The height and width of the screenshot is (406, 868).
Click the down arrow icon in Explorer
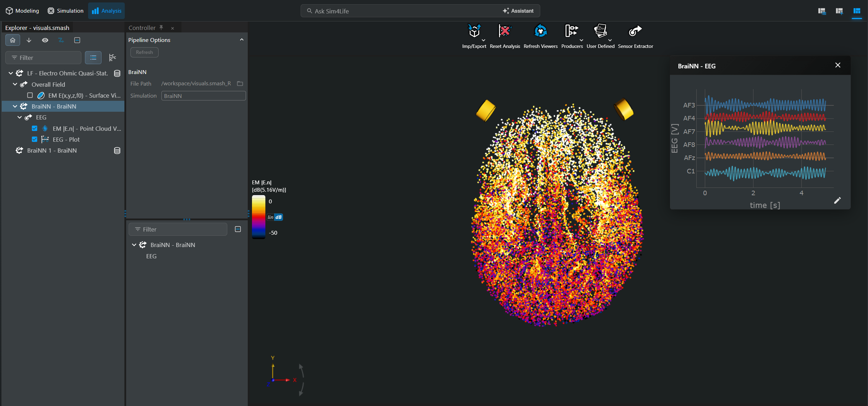29,40
